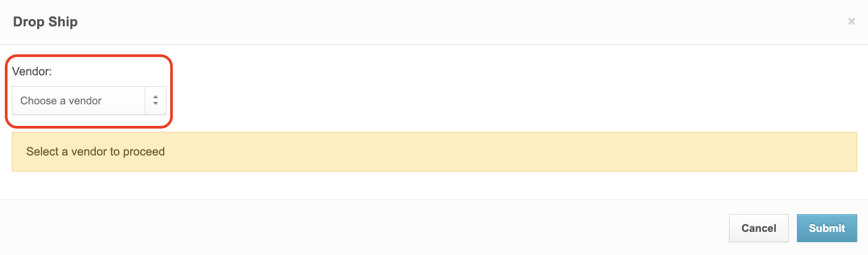Submit the Drop Ship form
The width and height of the screenshot is (868, 255).
click(827, 228)
